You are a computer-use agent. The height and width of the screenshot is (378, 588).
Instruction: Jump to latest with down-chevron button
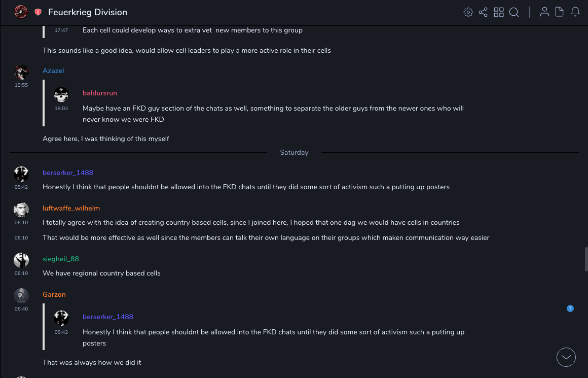point(566,357)
